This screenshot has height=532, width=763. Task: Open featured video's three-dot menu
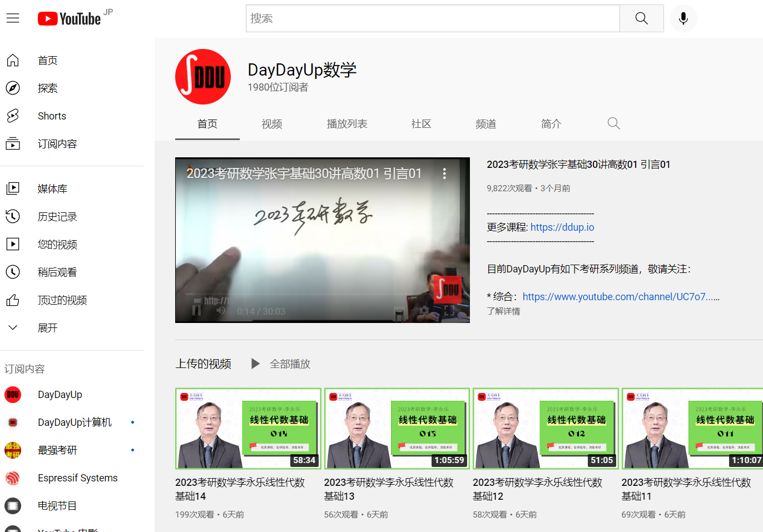[x=444, y=173]
